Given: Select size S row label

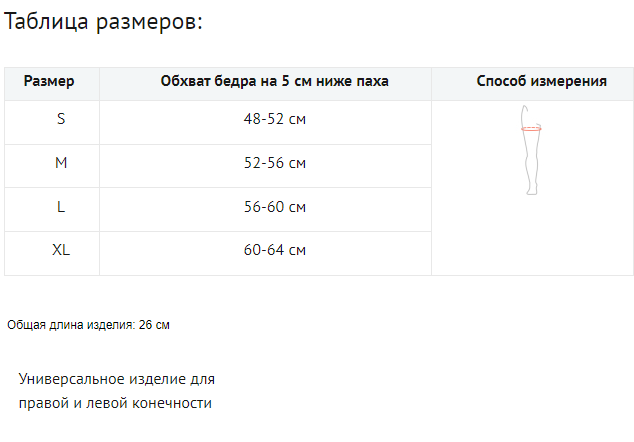Looking at the screenshot, I should tap(61, 119).
